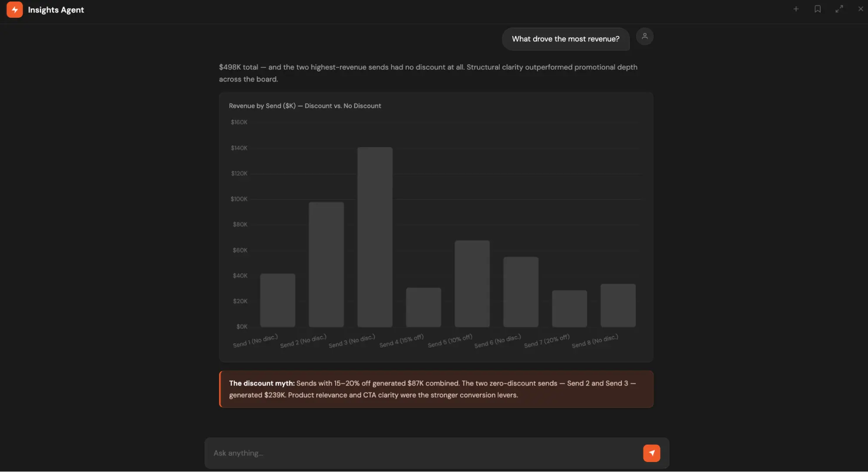Click the 'What drove the most revenue?' message

click(565, 39)
